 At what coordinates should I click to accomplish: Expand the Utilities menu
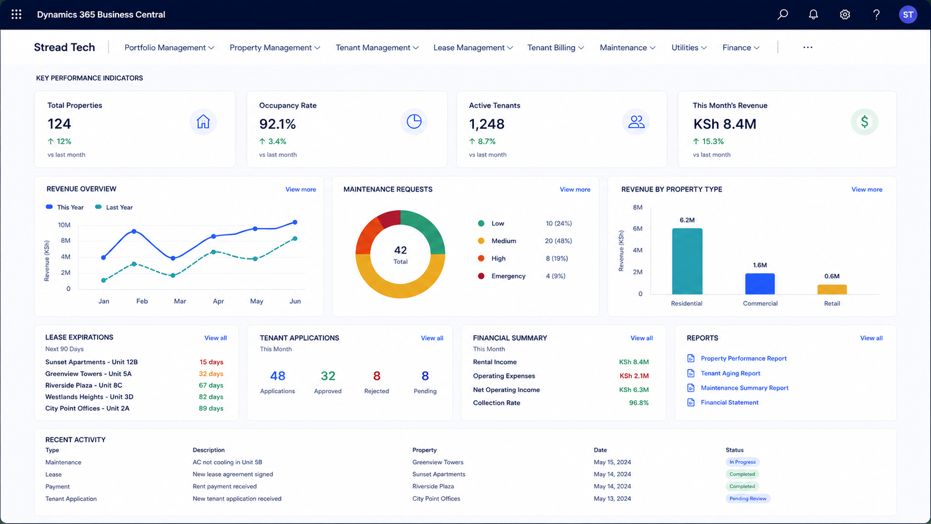[x=689, y=47]
